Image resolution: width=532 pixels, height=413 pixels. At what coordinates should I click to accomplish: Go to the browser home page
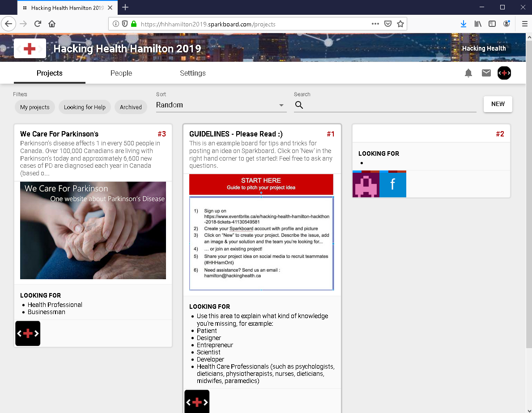coord(52,24)
